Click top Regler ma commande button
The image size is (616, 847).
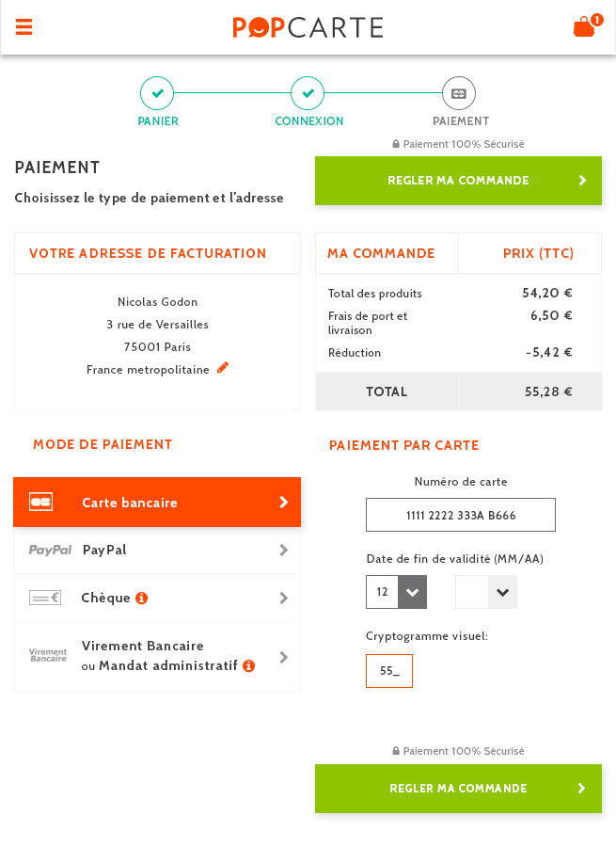pyautogui.click(x=458, y=181)
